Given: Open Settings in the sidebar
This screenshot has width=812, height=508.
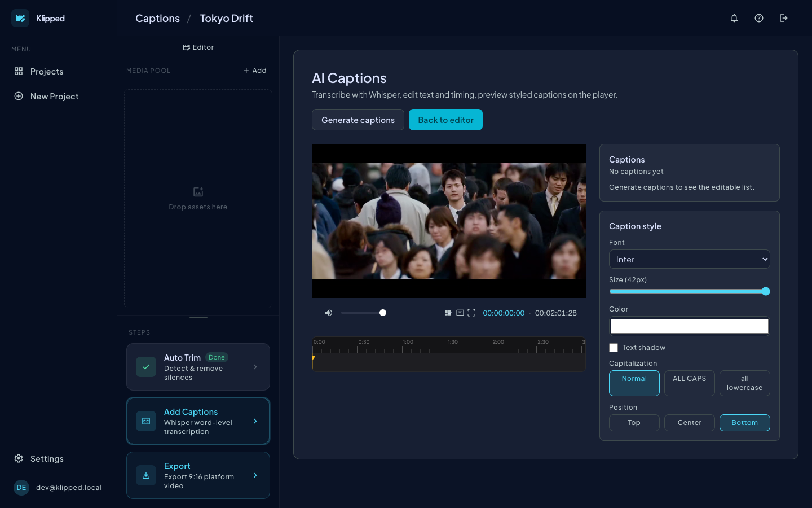Looking at the screenshot, I should 58,459.
